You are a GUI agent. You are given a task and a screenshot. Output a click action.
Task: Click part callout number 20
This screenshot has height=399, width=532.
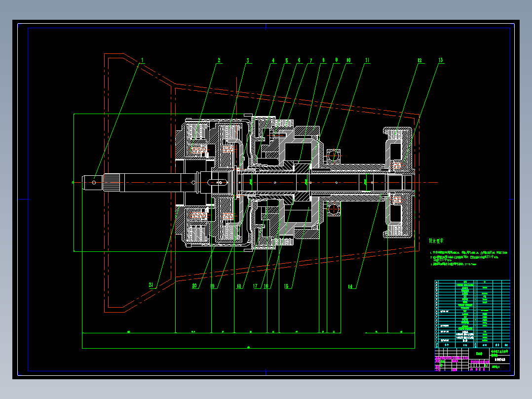[194, 286]
